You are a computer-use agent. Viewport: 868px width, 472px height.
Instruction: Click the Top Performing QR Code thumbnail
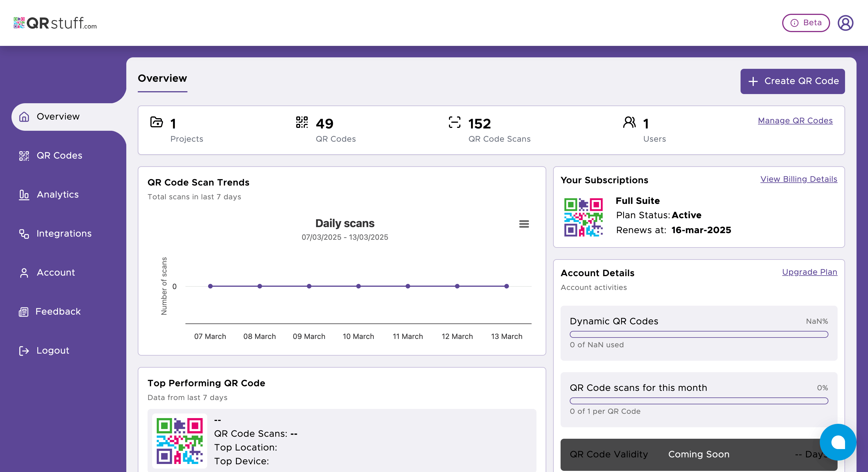pyautogui.click(x=180, y=441)
